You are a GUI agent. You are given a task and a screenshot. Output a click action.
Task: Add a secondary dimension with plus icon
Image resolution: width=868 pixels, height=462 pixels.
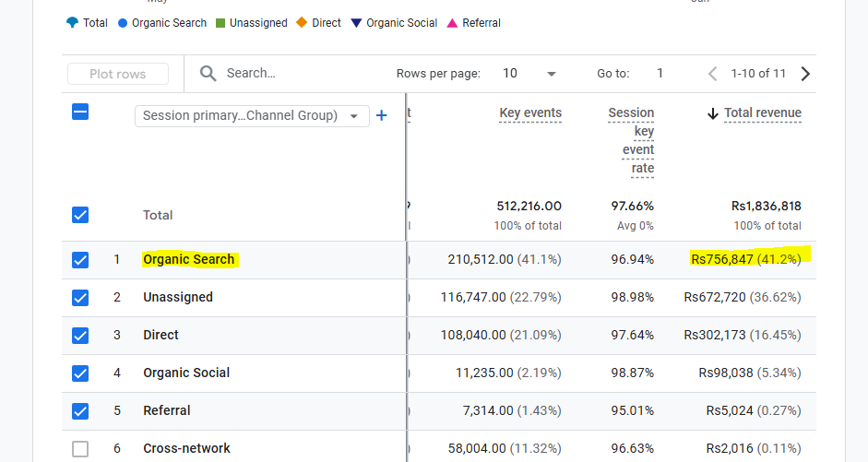click(x=381, y=115)
